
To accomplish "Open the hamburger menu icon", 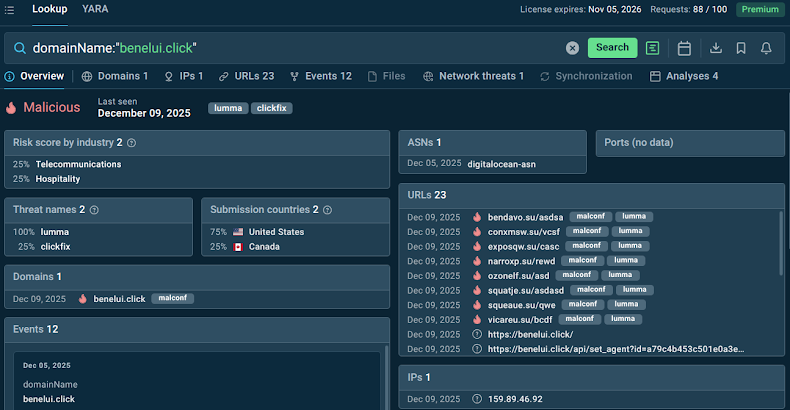I will pyautogui.click(x=9, y=10).
